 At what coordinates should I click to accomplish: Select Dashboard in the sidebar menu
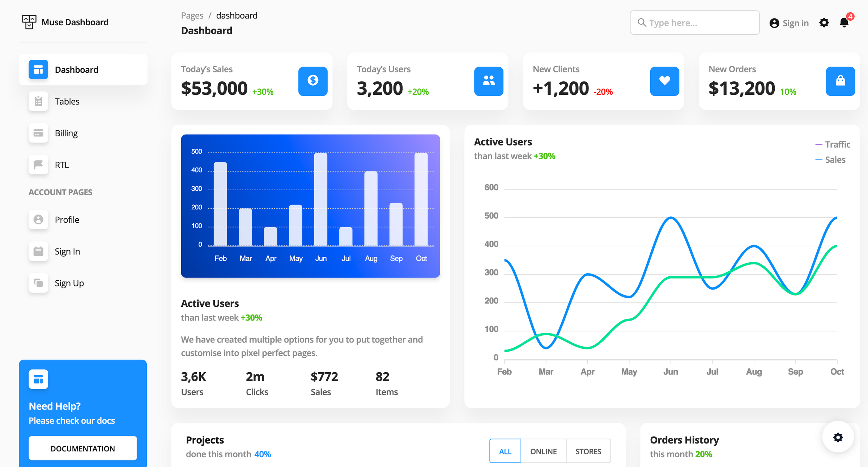click(x=83, y=69)
